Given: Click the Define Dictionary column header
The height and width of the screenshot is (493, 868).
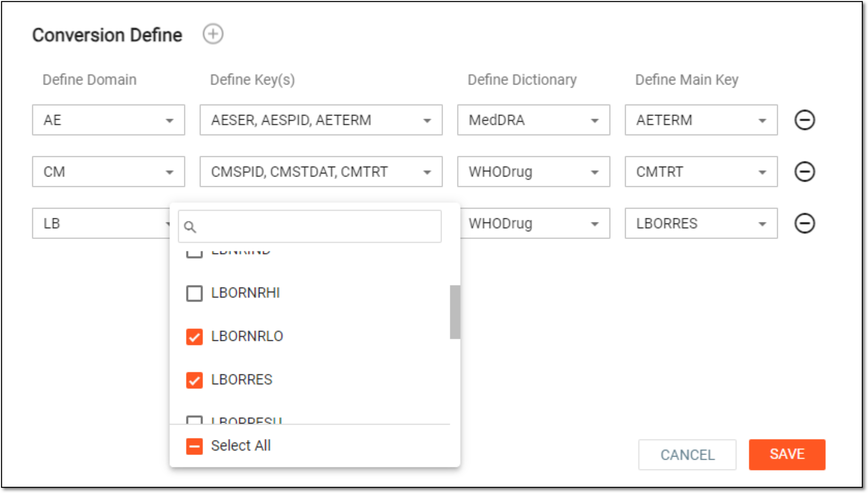Looking at the screenshot, I should point(522,80).
